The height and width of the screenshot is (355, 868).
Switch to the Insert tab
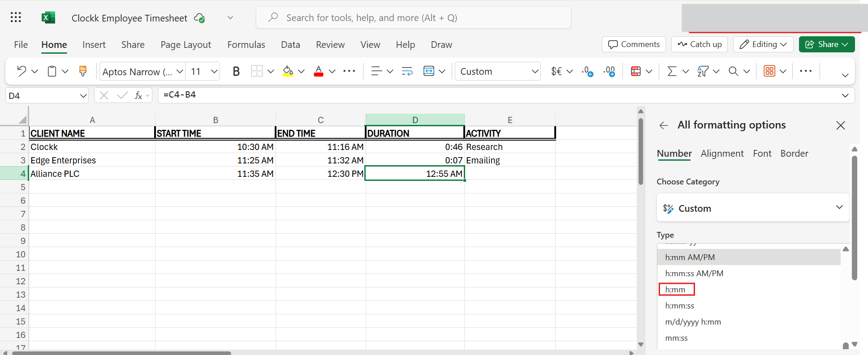click(x=94, y=45)
